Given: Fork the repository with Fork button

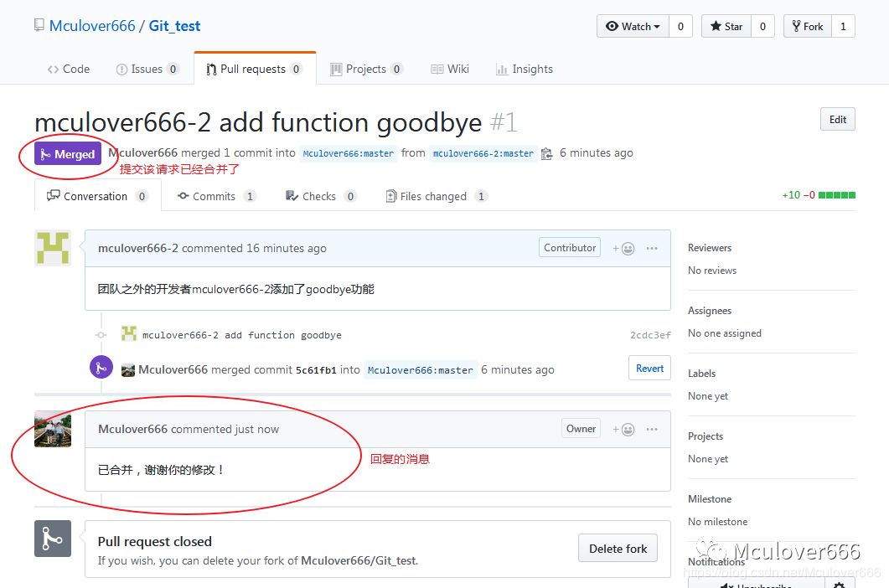Looking at the screenshot, I should (x=808, y=26).
